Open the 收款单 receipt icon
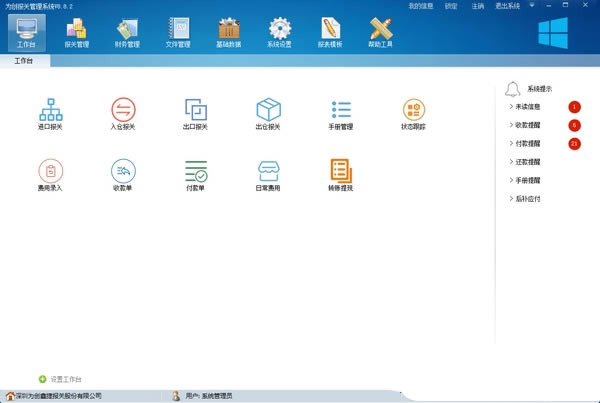 pyautogui.click(x=122, y=170)
